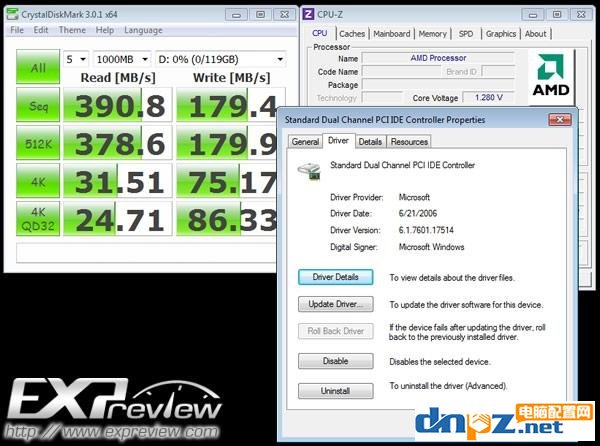Click the 512K read result 378.6
600x446 pixels.
coord(117,143)
